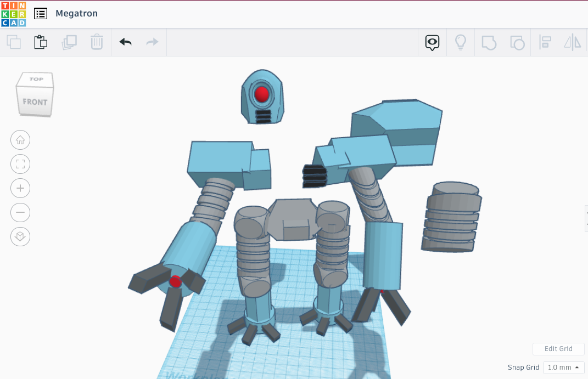Select the black vent on the chest piece
588x379 pixels.
(x=314, y=176)
